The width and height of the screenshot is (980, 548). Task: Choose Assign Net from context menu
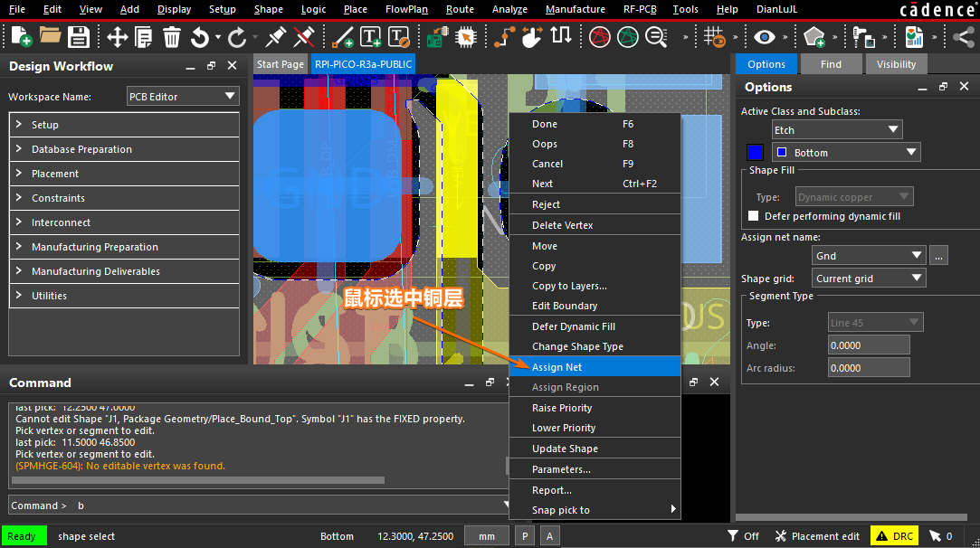click(x=557, y=367)
